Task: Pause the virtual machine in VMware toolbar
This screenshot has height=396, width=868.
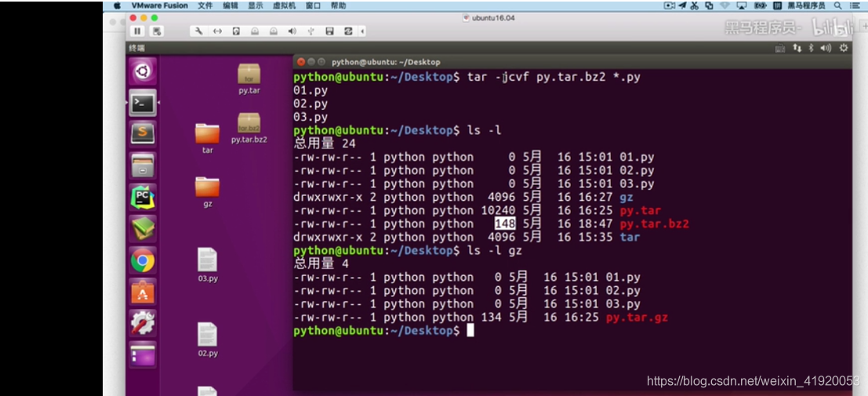Action: (137, 31)
